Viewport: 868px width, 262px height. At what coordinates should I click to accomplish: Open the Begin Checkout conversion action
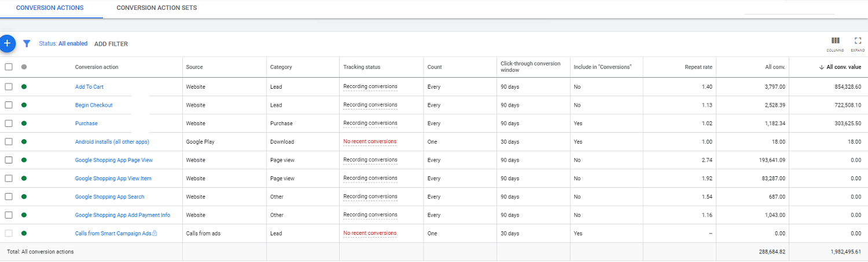tap(94, 105)
